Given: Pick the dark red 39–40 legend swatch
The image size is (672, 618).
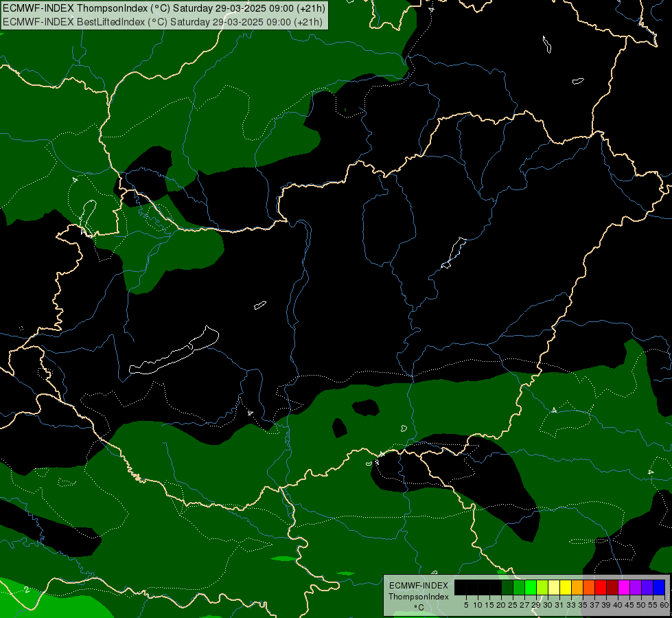Looking at the screenshot, I should tap(612, 587).
